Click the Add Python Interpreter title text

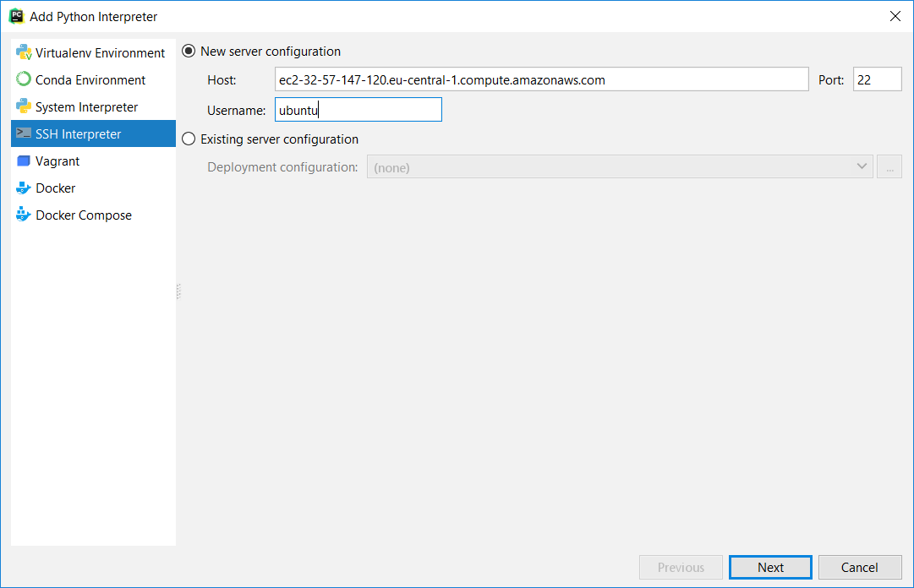coord(93,17)
